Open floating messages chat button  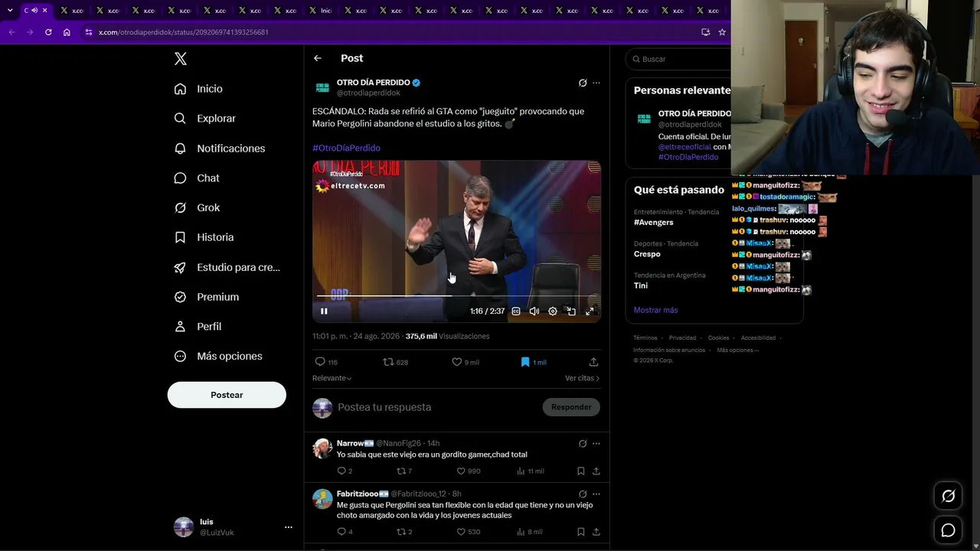[x=948, y=530]
